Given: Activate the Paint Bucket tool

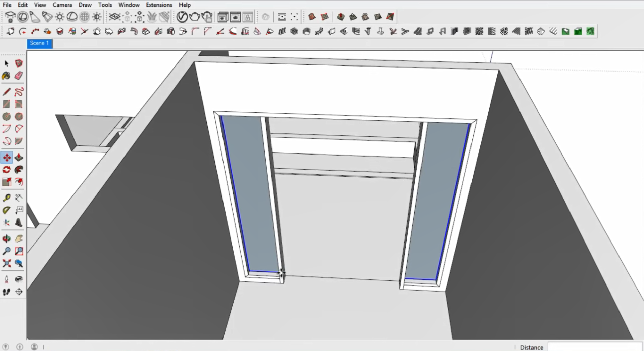Looking at the screenshot, I should (6, 76).
